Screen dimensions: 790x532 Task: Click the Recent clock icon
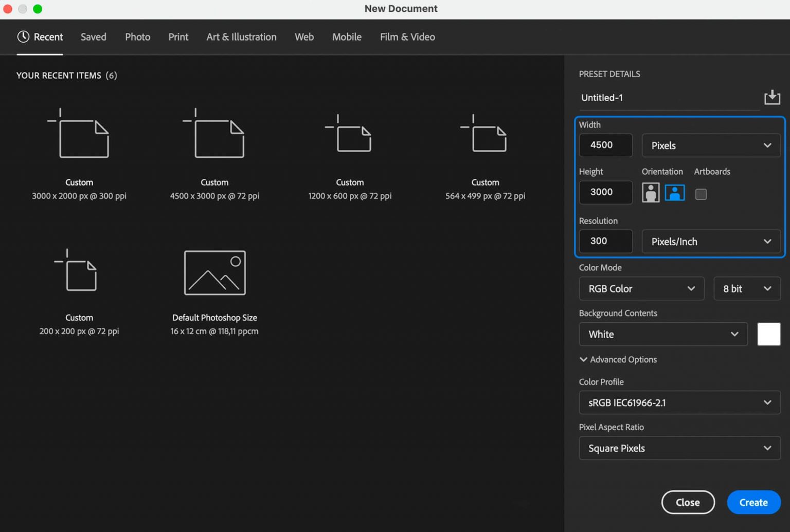pos(23,36)
